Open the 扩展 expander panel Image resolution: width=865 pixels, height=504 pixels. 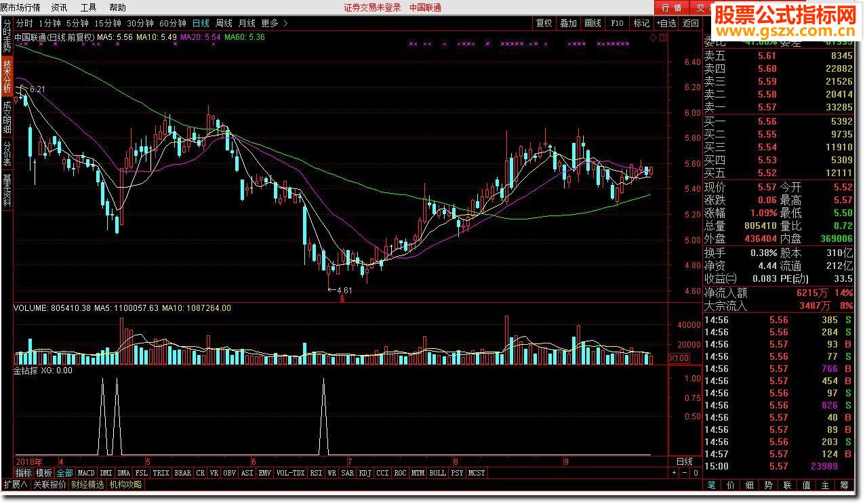[15, 484]
